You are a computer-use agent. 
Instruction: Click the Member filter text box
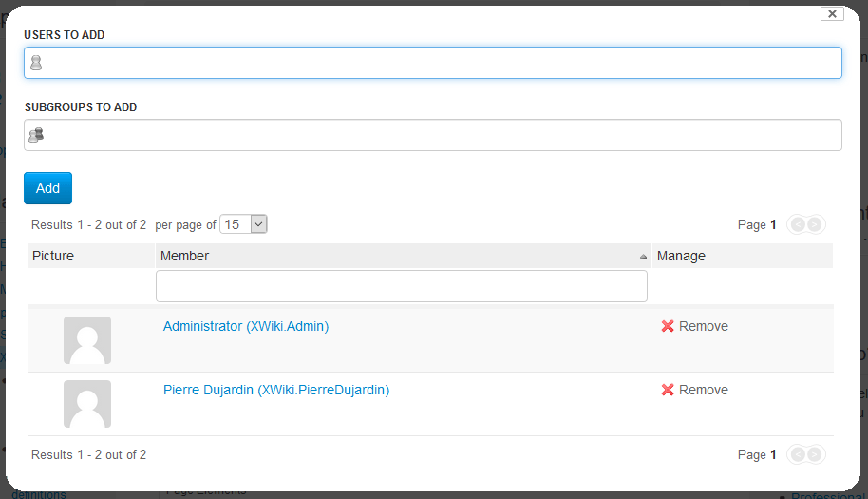click(x=402, y=286)
